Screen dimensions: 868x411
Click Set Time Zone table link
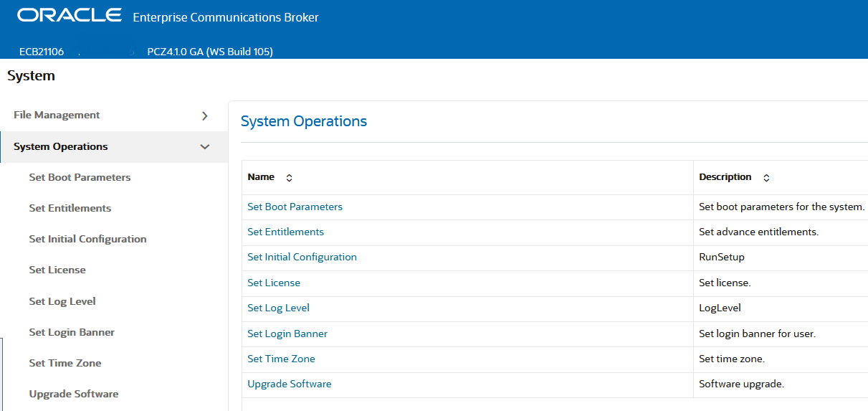(x=281, y=359)
